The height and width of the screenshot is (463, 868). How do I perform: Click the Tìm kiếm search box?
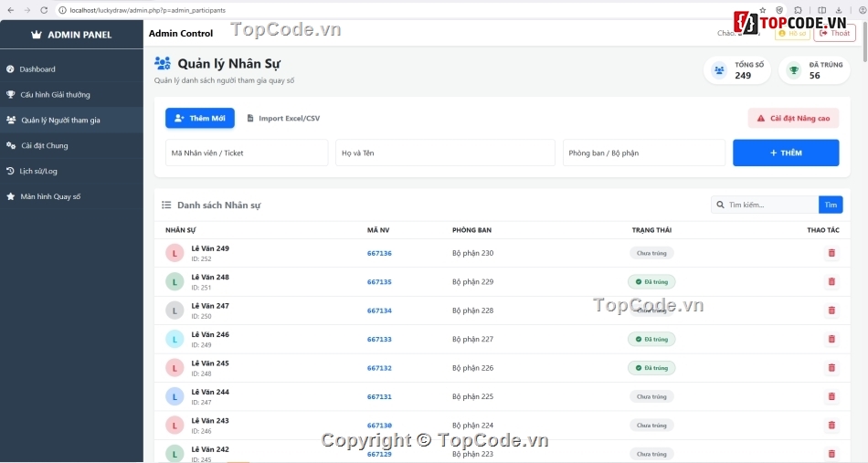click(769, 205)
